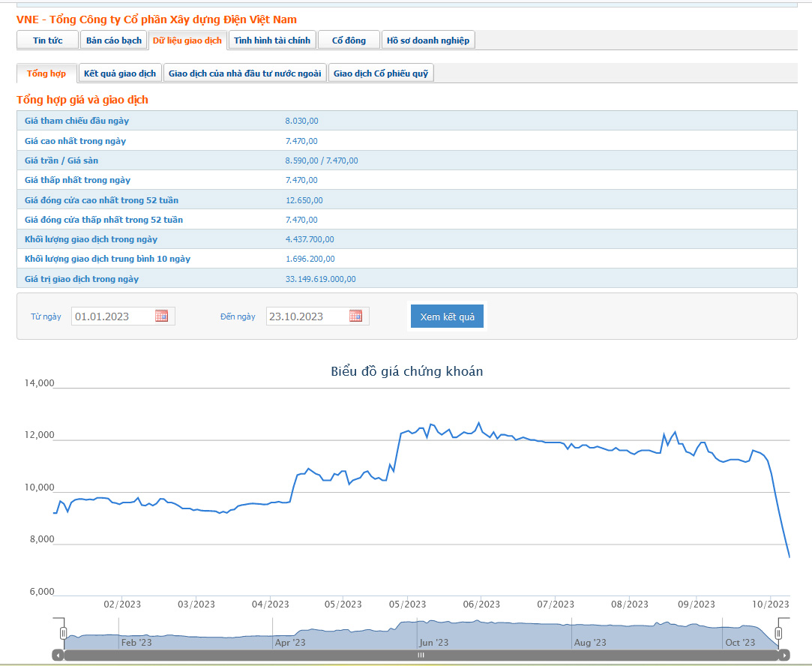Select the Dữ liệu giao dịch tab

pos(187,40)
